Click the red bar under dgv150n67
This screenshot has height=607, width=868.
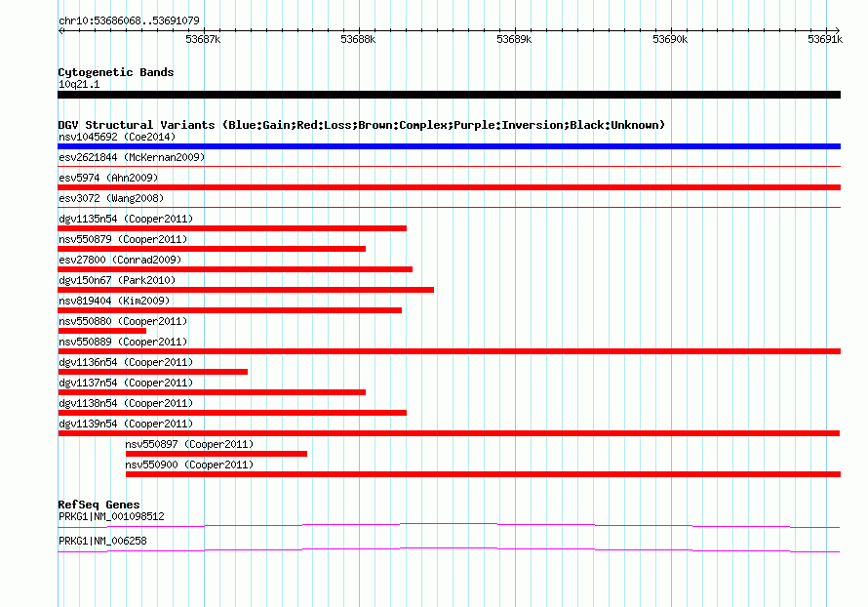click(246, 290)
